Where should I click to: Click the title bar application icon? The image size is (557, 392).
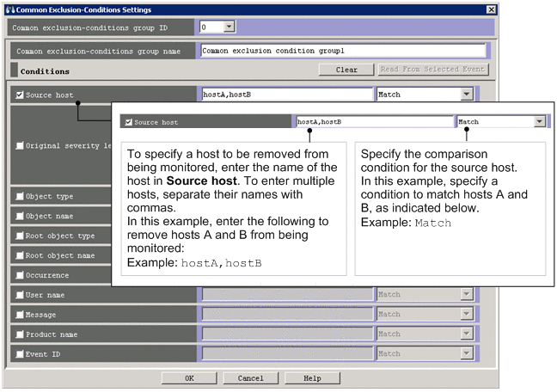pos(10,9)
